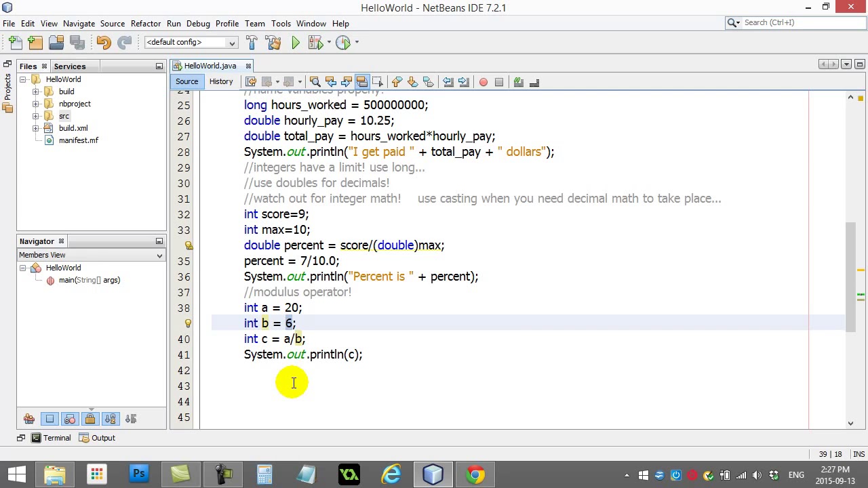This screenshot has width=868, height=488.
Task: Expand the nbproject folder node
Action: click(35, 104)
